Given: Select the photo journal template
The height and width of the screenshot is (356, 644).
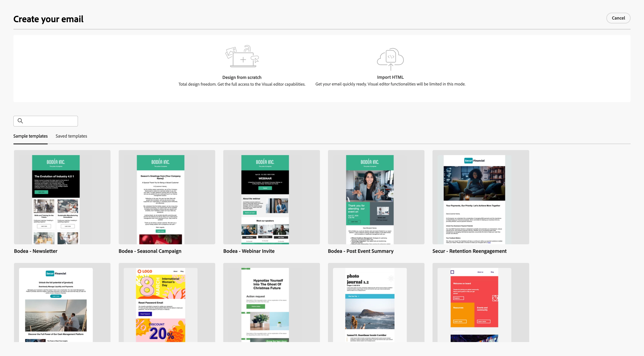Looking at the screenshot, I should [x=376, y=302].
